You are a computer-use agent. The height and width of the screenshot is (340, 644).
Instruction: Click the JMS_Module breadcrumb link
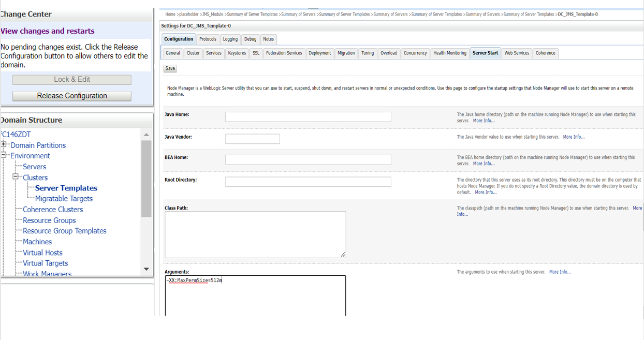click(x=213, y=14)
